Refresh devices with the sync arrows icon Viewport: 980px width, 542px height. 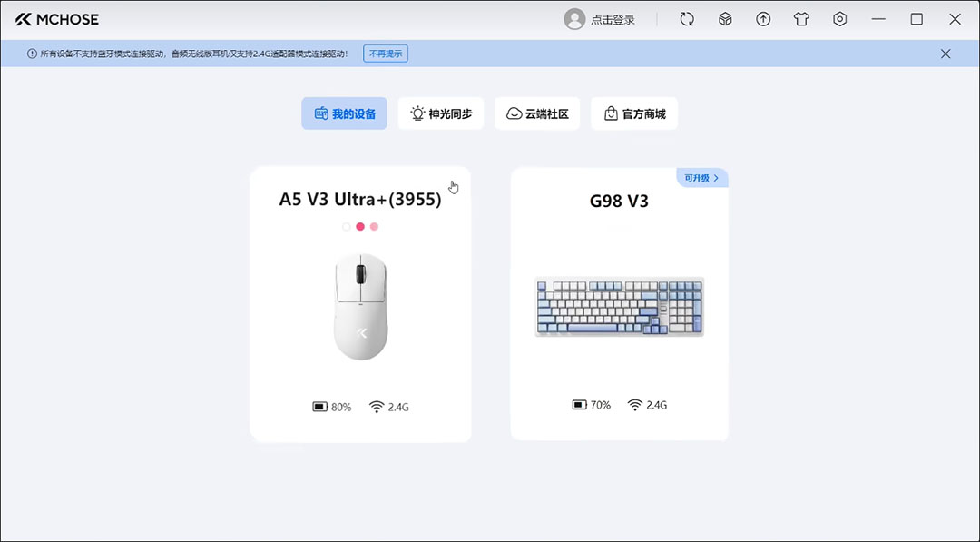(x=687, y=19)
